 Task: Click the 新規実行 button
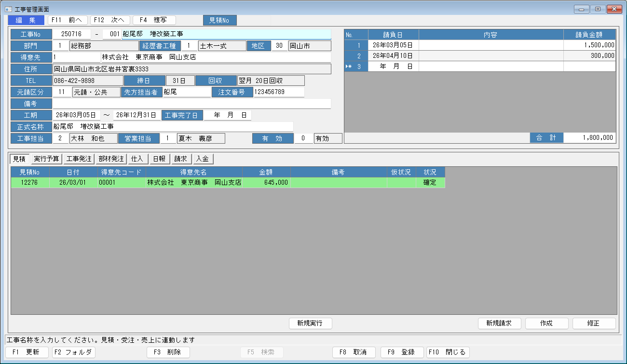(x=310, y=324)
